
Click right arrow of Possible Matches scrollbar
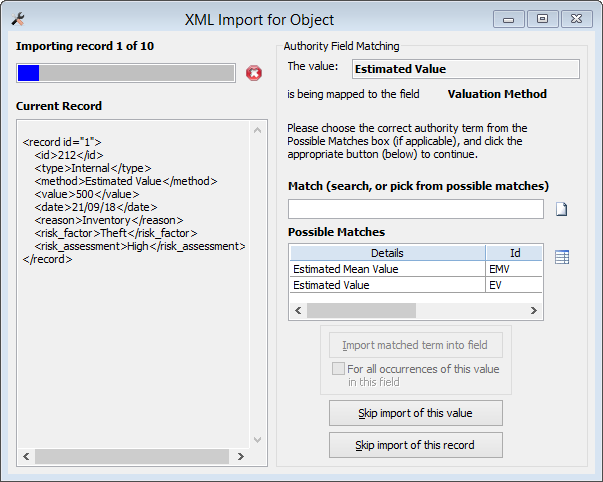point(534,310)
